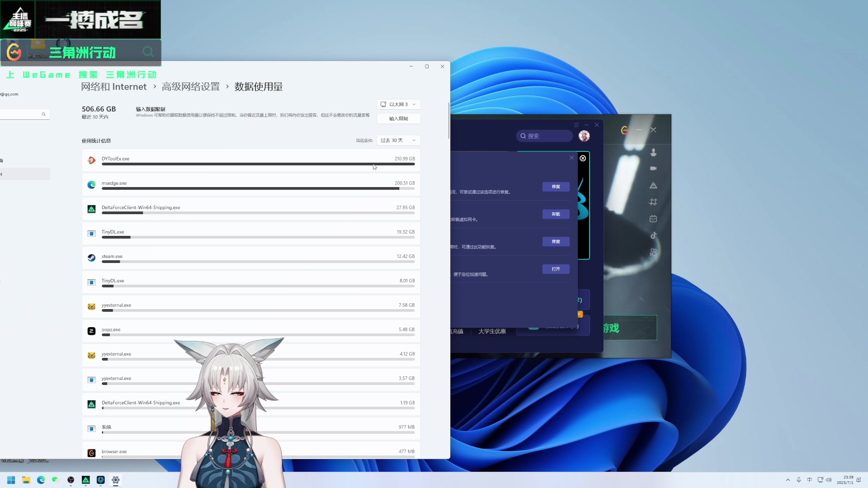Click the 搜索 field in accelerator window
This screenshot has height=488, width=868.
tap(544, 136)
